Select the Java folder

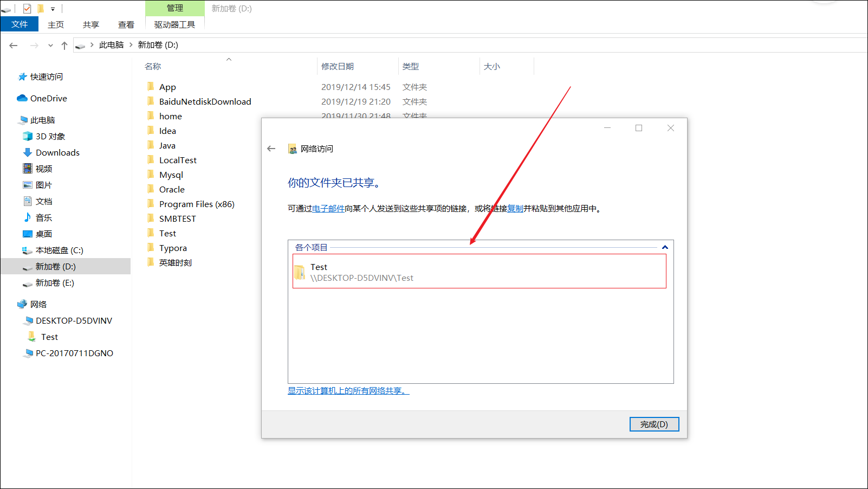[x=167, y=145]
